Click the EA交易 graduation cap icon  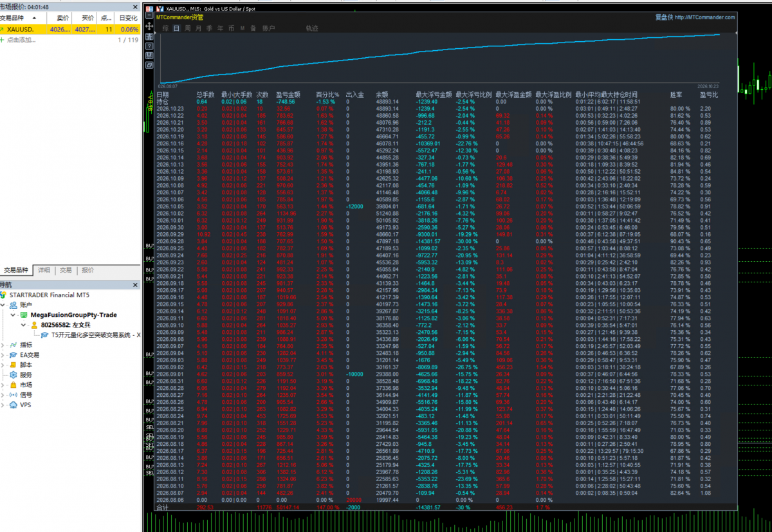pos(14,354)
